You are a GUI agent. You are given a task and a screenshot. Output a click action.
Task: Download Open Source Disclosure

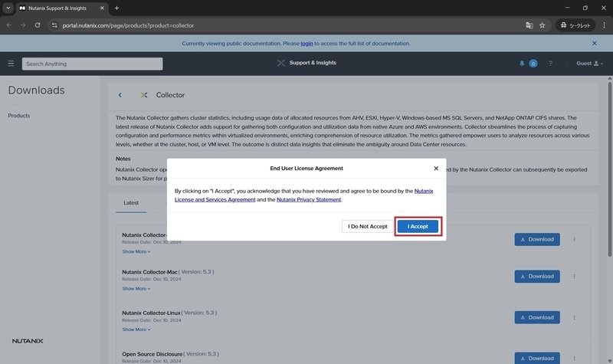click(x=537, y=358)
